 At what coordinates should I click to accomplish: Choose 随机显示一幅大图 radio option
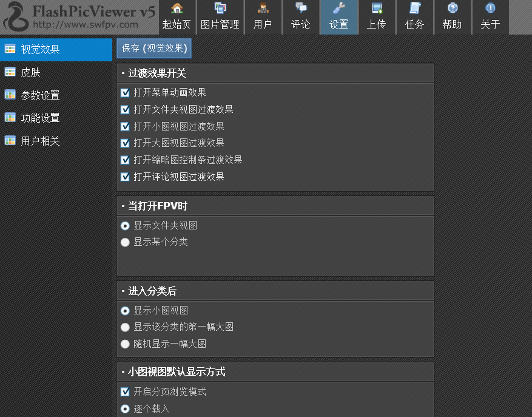[x=126, y=344]
